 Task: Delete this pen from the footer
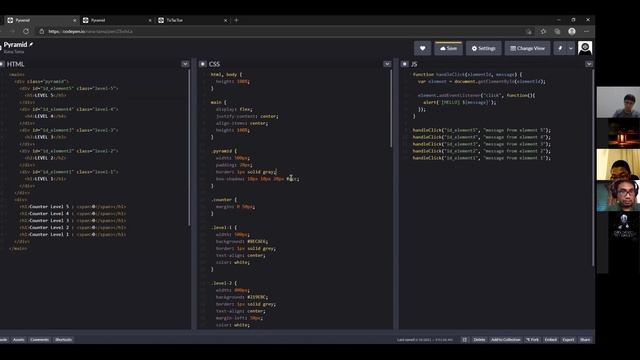(479, 340)
